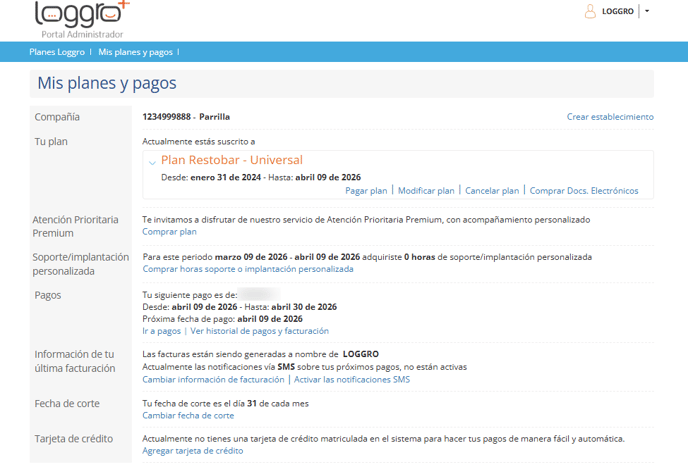Expand the Plan Restobar chevron

[152, 162]
